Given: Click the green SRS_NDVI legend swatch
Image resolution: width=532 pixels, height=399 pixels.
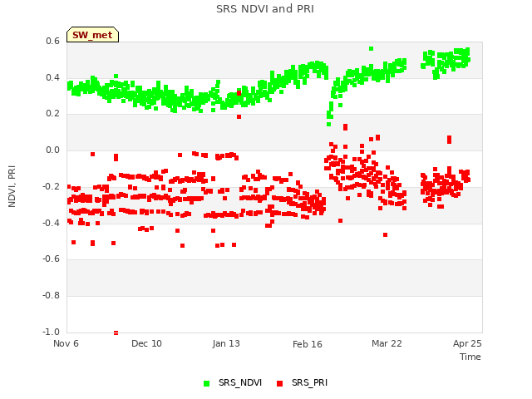Looking at the screenshot, I should [206, 383].
